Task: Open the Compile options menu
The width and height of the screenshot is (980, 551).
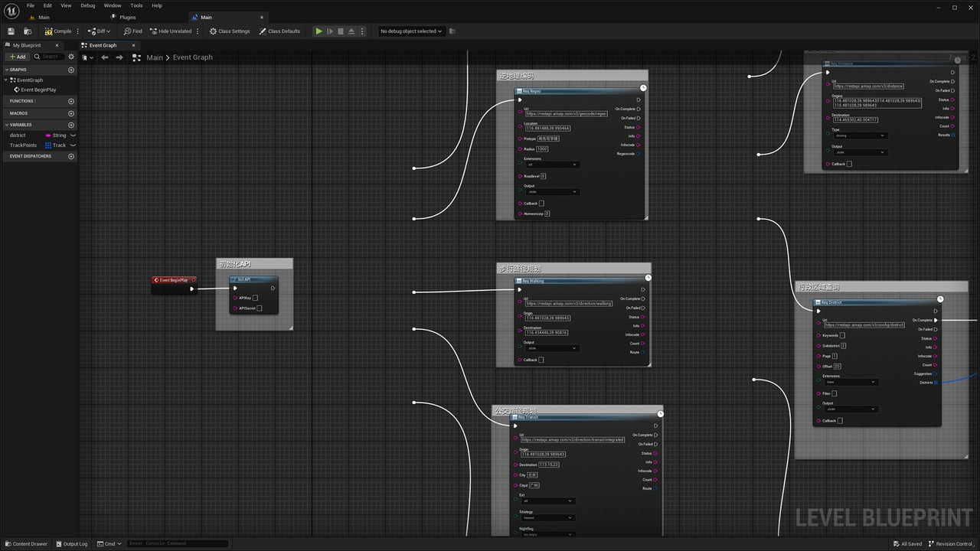Action: coord(78,31)
